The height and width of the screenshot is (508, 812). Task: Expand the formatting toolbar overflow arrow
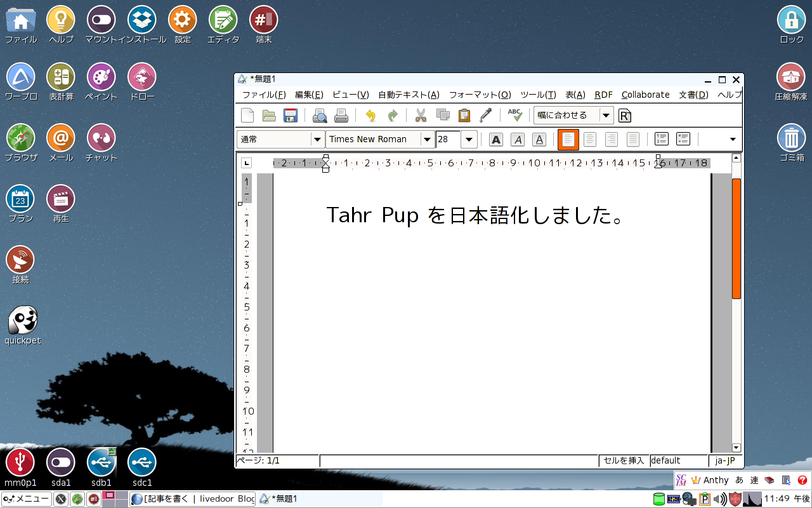(x=733, y=140)
